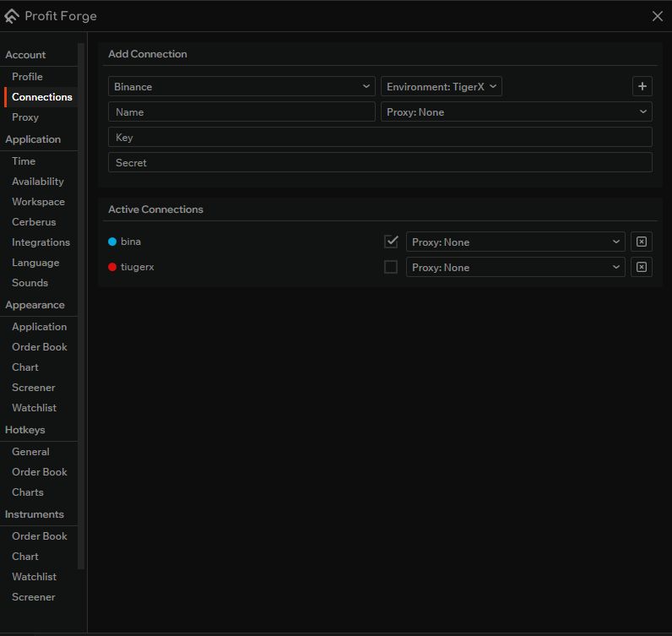Click the Appearance section header

tap(35, 305)
